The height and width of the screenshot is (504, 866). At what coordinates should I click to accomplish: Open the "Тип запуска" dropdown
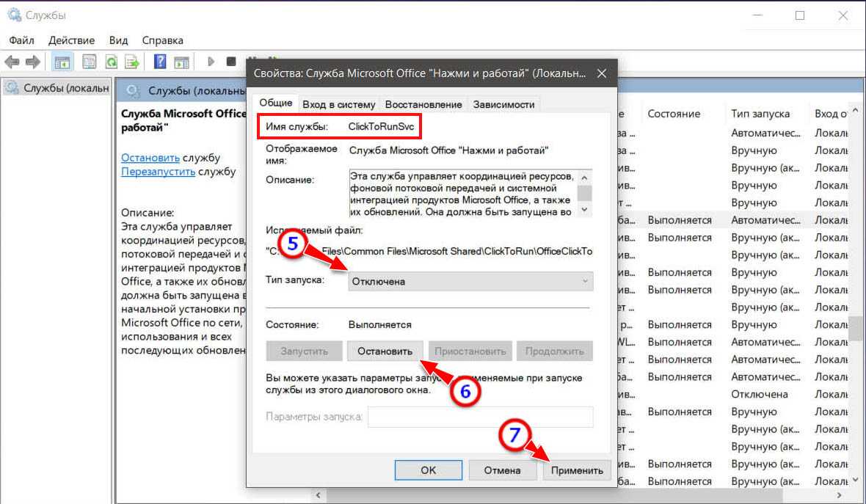pos(470,281)
